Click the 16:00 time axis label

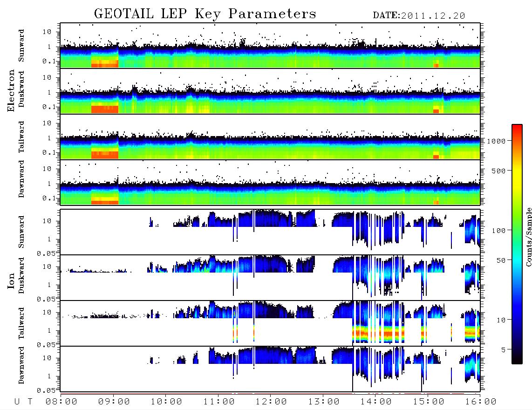click(481, 402)
